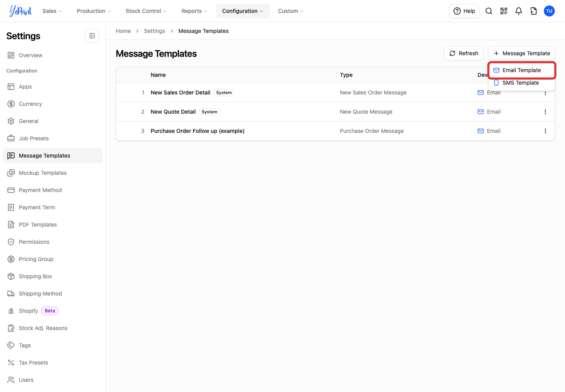The height and width of the screenshot is (392, 565).
Task: Open the search icon in top bar
Action: (x=489, y=11)
